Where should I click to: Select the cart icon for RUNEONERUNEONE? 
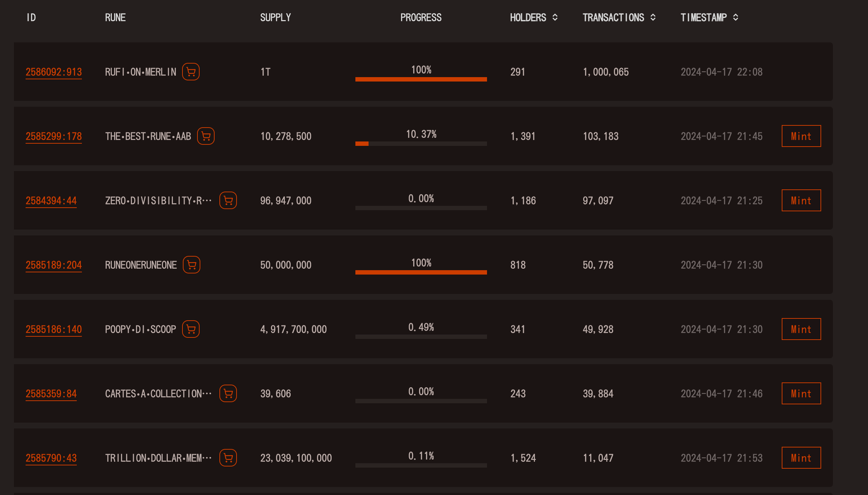tap(192, 265)
